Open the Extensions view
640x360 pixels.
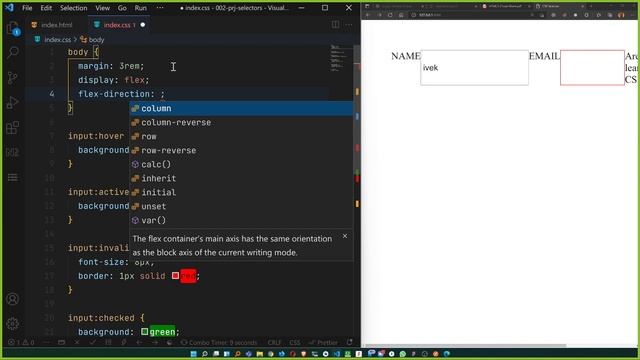click(13, 127)
